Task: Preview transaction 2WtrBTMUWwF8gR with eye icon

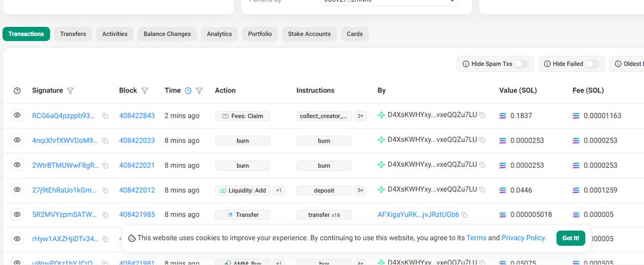Action: (17, 165)
